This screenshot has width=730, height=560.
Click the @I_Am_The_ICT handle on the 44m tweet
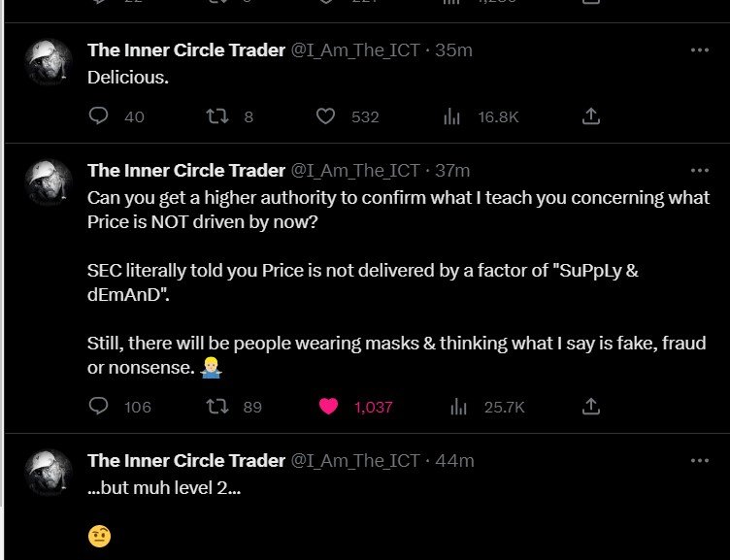355,460
